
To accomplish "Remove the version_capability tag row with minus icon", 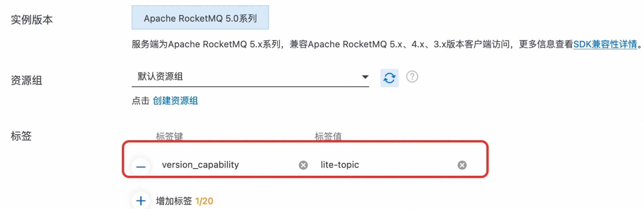I will click(141, 167).
